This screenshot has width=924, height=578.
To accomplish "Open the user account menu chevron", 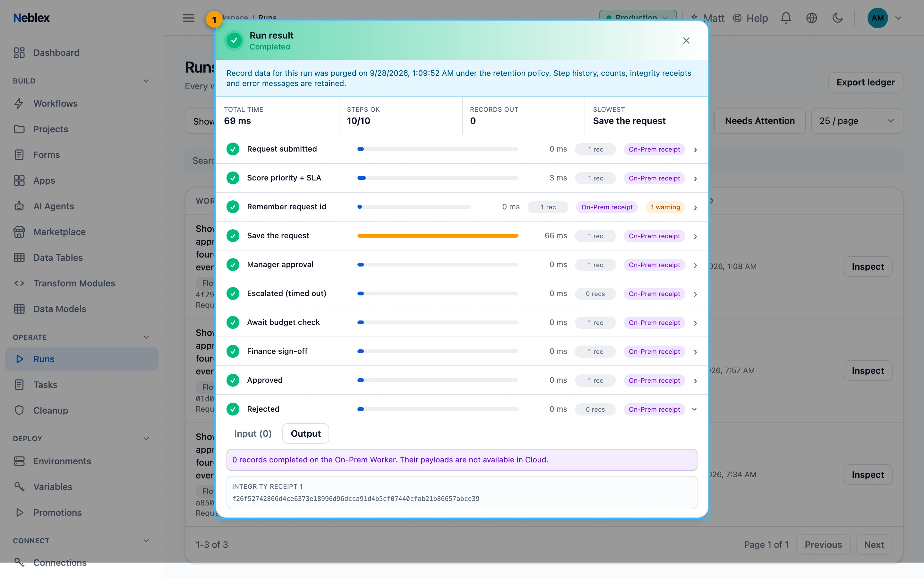I will (x=898, y=18).
